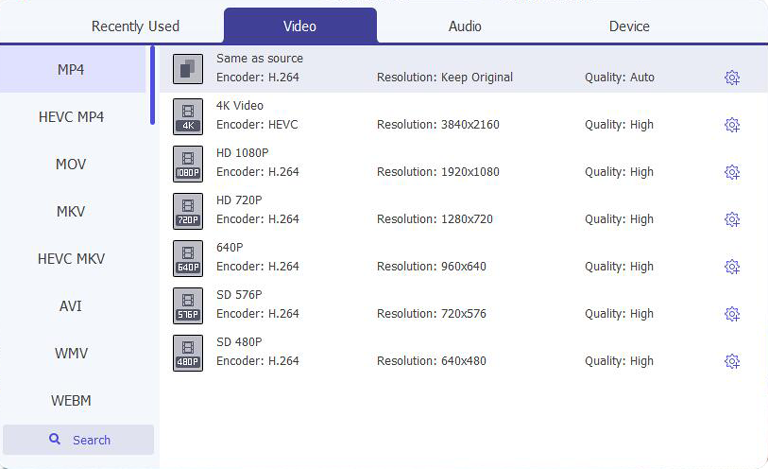The image size is (768, 469).
Task: Click Quality: Auto text
Action: (620, 77)
